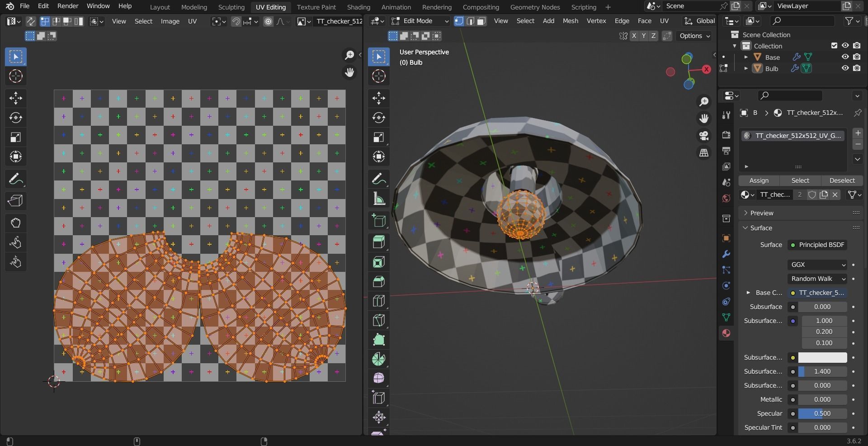The height and width of the screenshot is (446, 868).
Task: Switch to the Texture Paint workspace tab
Action: 316,7
